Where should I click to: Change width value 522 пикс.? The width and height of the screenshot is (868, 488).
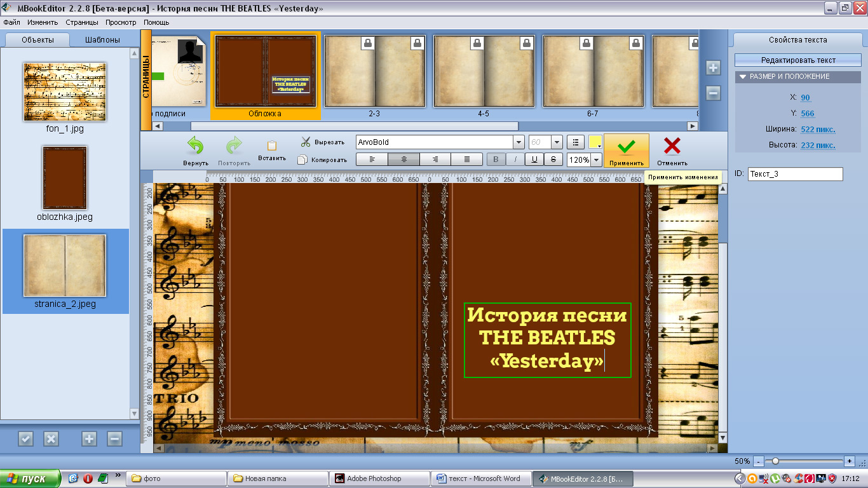(818, 130)
